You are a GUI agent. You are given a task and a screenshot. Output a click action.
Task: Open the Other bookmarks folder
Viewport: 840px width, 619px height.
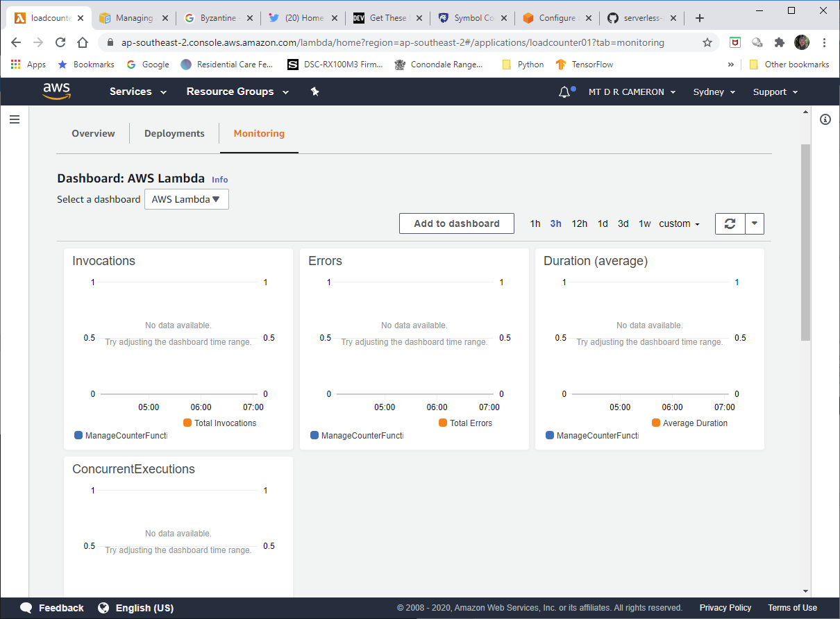(789, 65)
